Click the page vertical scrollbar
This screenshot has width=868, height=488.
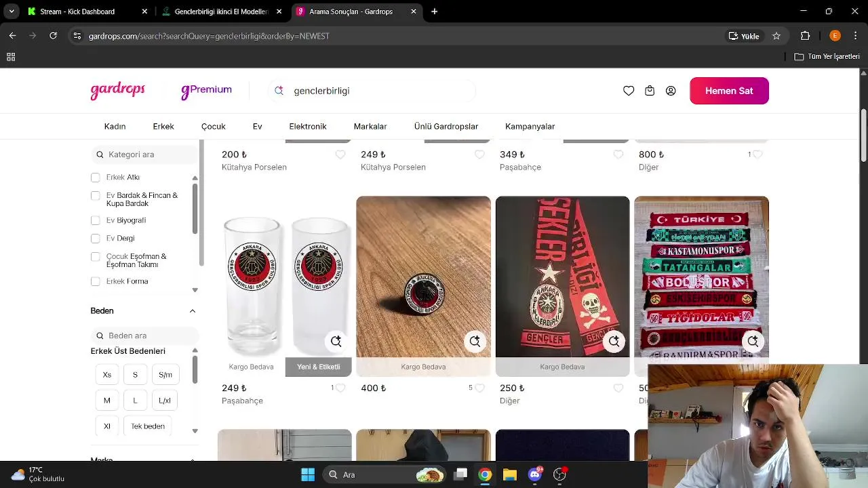coord(863,136)
